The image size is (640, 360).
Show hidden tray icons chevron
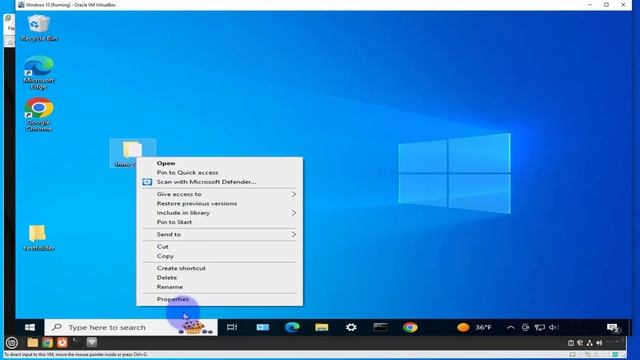click(511, 327)
